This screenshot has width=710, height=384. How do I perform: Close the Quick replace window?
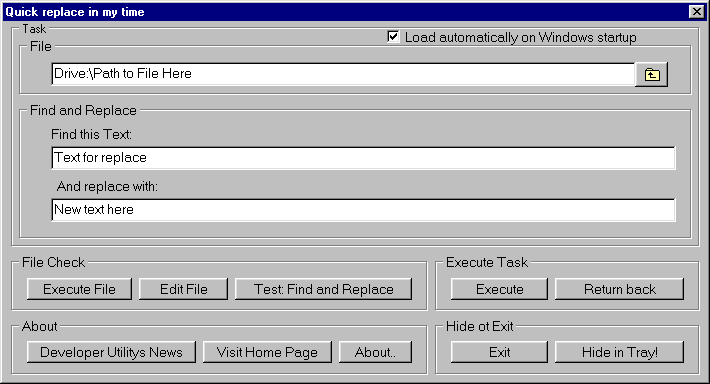coord(696,11)
